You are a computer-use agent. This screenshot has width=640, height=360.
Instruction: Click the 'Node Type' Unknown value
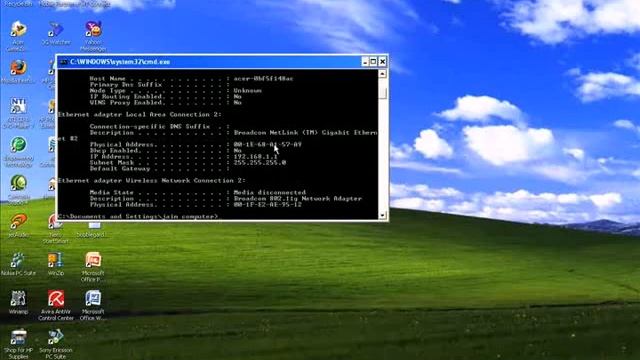[x=247, y=91]
